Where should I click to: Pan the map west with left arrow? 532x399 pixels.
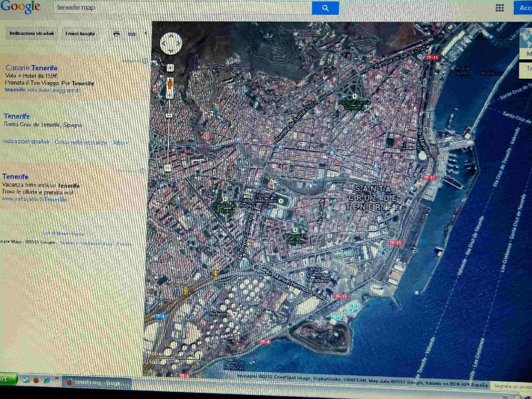point(163,43)
